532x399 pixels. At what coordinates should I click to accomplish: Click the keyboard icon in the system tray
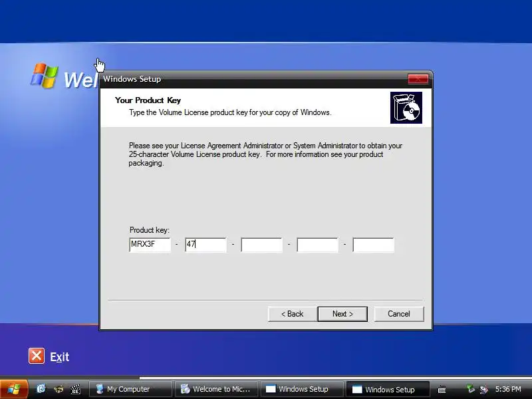(442, 390)
